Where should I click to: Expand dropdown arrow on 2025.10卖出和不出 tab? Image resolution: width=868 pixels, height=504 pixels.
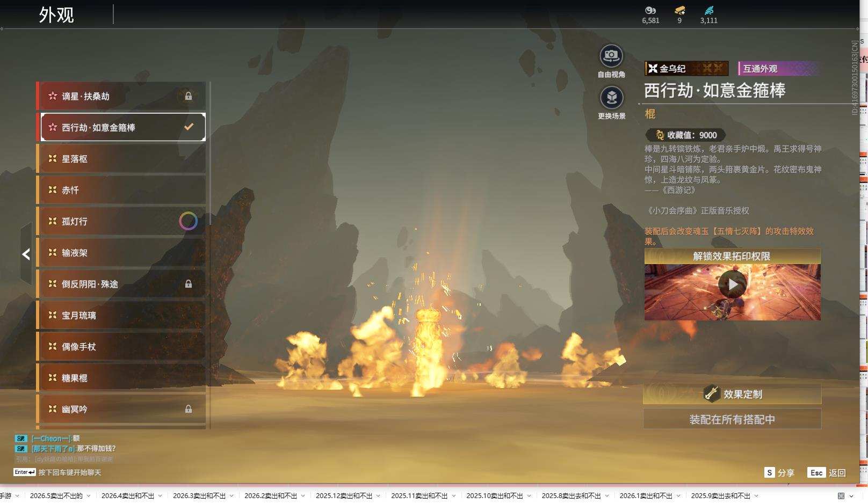[x=529, y=496]
